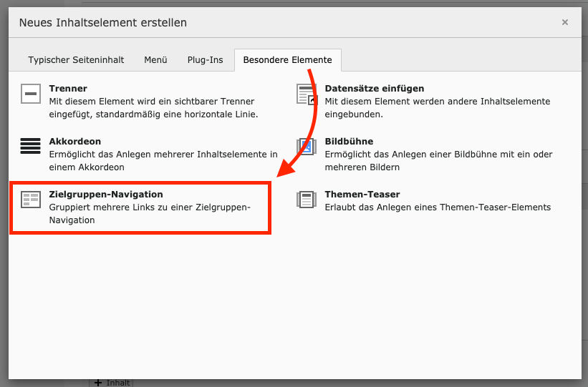The image size is (588, 387).
Task: Go to the Plug-Ins tab
Action: (x=205, y=60)
